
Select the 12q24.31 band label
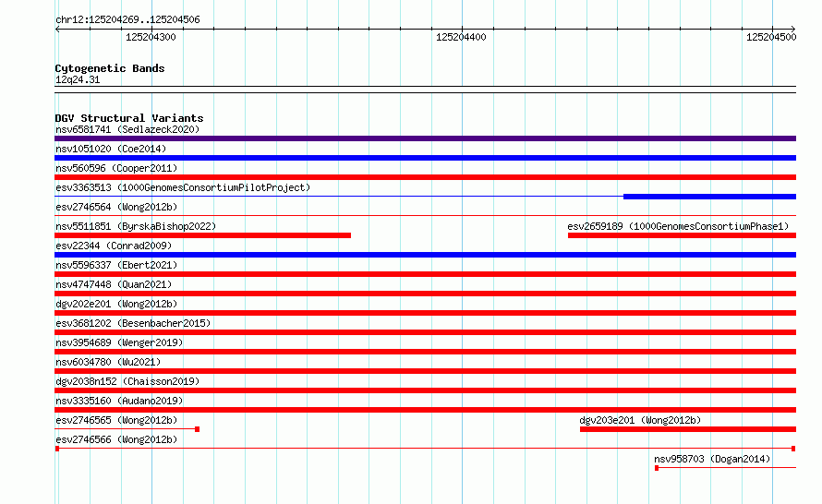pyautogui.click(x=78, y=79)
